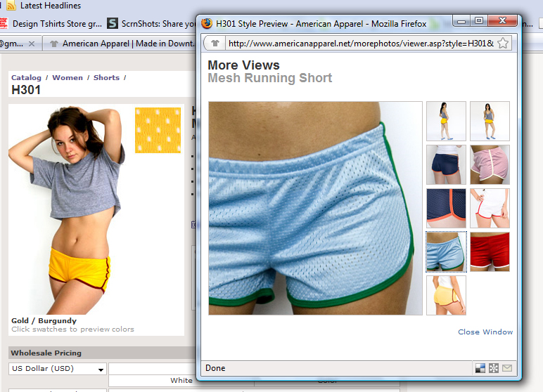
Task: View the pale yellow shorts rear thumbnail
Action: (446, 296)
